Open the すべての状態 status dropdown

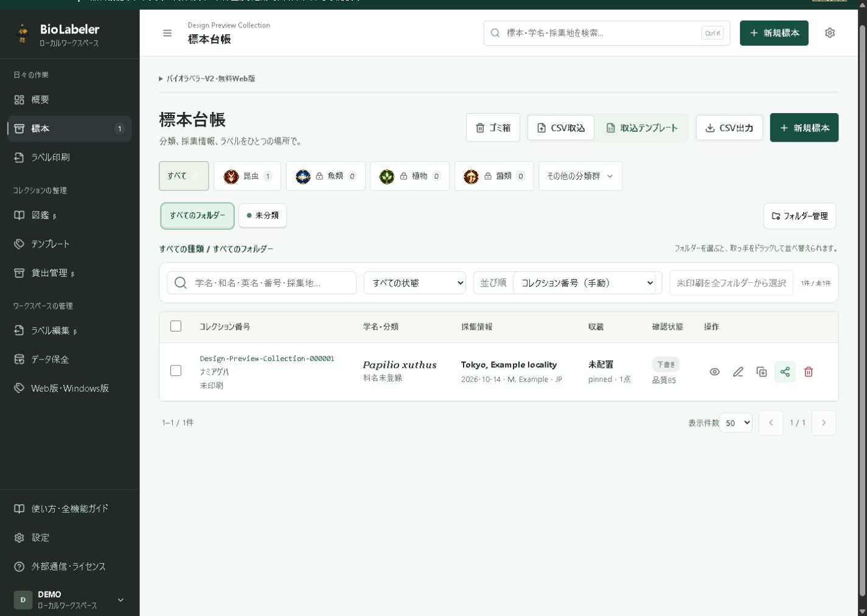pos(415,283)
